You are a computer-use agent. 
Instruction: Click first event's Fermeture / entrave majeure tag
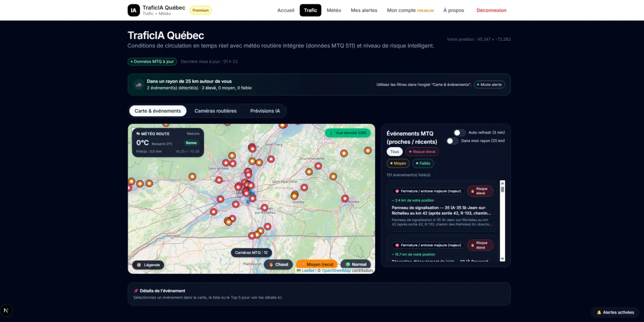(428, 191)
